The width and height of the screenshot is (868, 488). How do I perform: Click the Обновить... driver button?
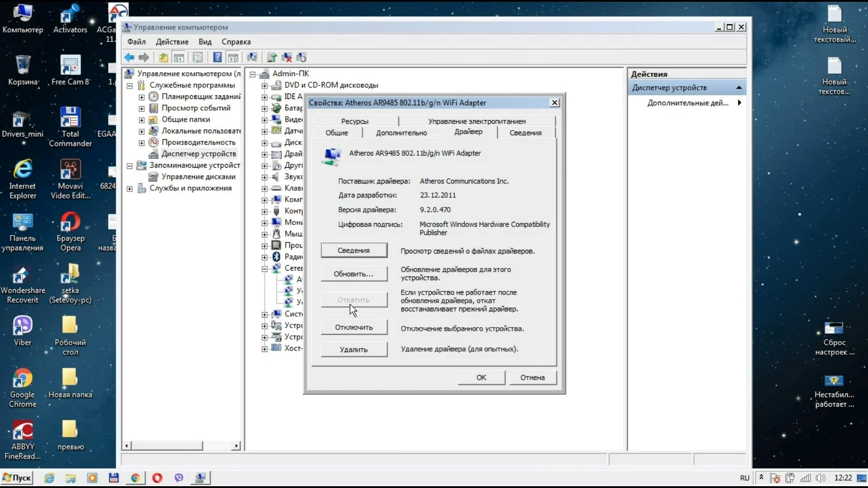(354, 274)
